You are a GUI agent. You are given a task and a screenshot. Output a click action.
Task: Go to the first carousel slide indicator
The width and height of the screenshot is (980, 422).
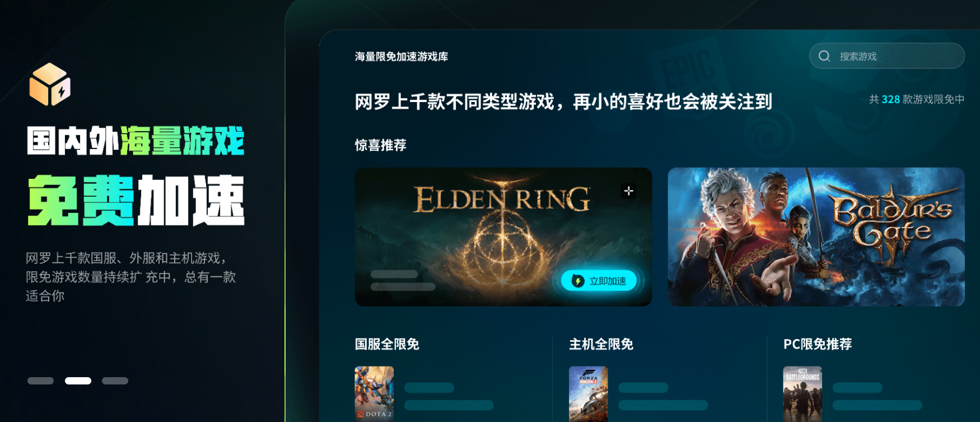[40, 381]
